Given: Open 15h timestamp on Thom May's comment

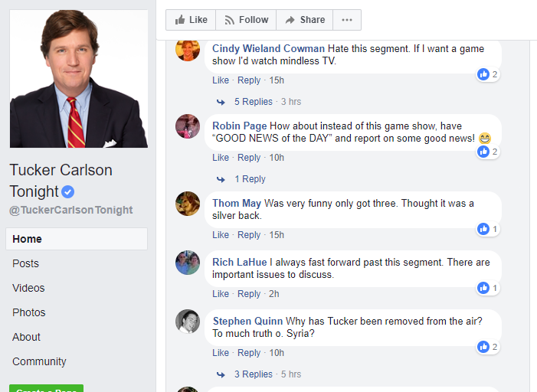Looking at the screenshot, I should click(x=277, y=235).
